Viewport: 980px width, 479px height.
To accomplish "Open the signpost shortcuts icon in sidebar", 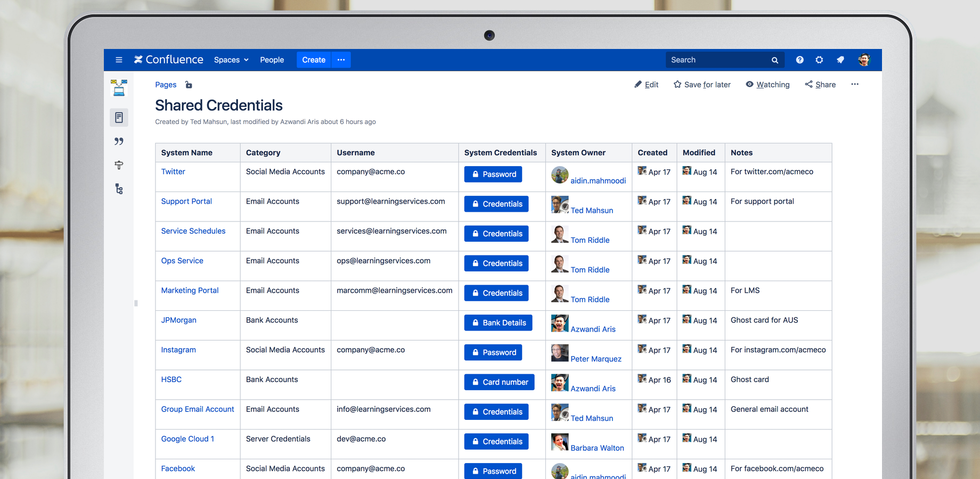I will [x=119, y=165].
